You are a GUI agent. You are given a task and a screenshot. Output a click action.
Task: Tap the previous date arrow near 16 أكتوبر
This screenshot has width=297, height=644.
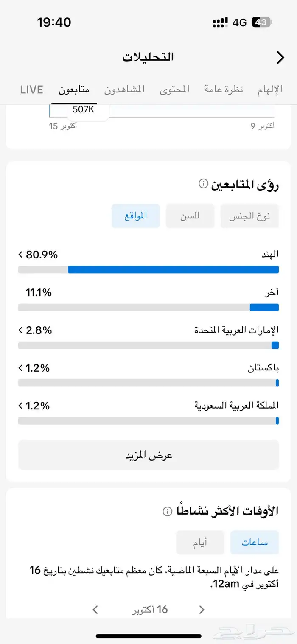[202, 609]
